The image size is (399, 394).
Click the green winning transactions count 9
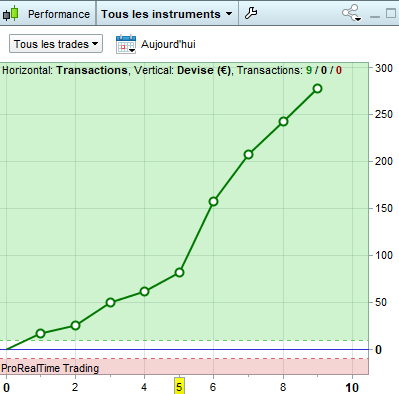[x=309, y=70]
